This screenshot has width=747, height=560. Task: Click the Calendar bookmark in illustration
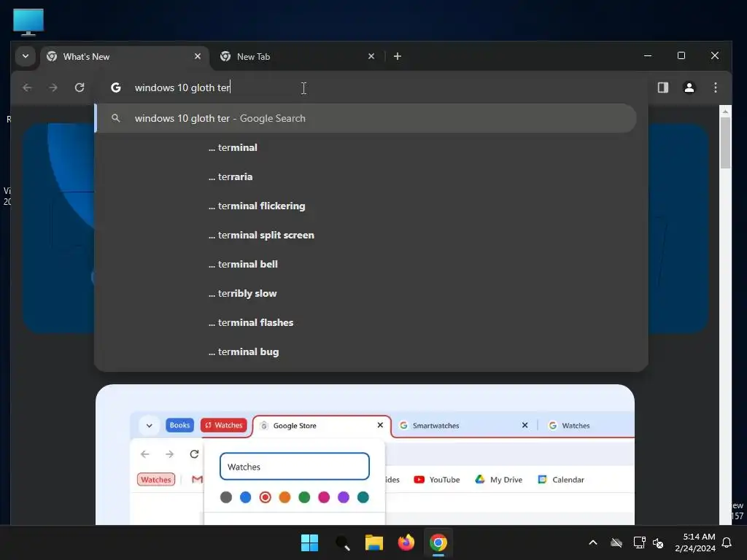coord(561,480)
